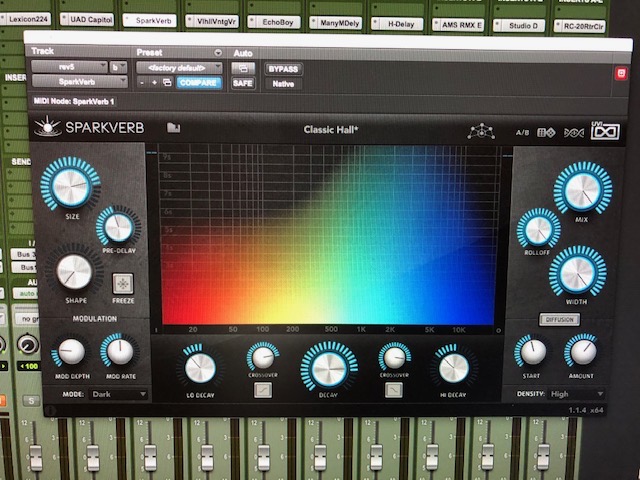This screenshot has width=640, height=480.
Task: Select the previous preset minus button
Action: 142,83
